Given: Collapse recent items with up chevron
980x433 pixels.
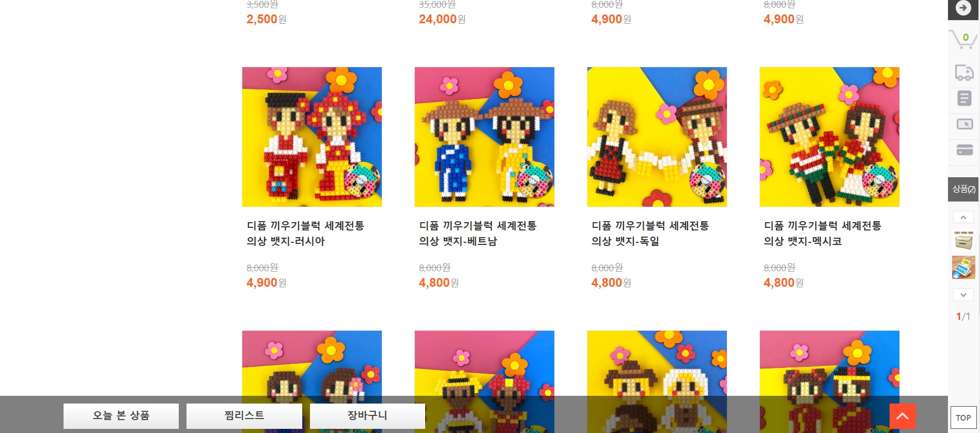Looking at the screenshot, I should 963,218.
